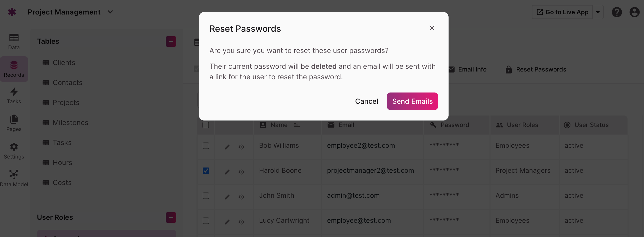The height and width of the screenshot is (237, 644).
Task: Sort by the Name column sort icon
Action: [297, 125]
